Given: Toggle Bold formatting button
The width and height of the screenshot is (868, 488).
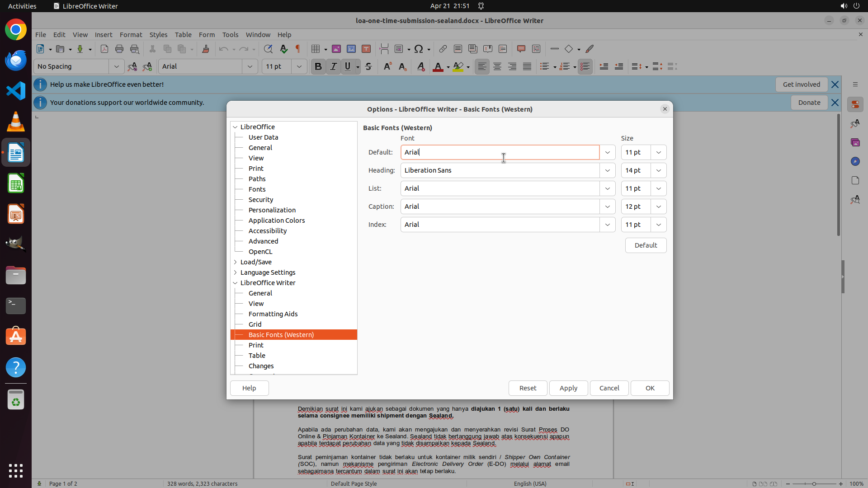Looking at the screenshot, I should point(318,66).
